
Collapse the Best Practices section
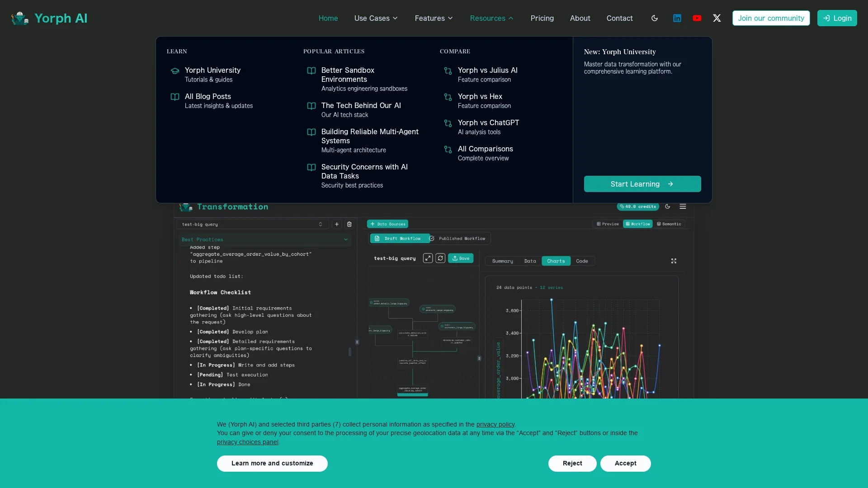264,239
